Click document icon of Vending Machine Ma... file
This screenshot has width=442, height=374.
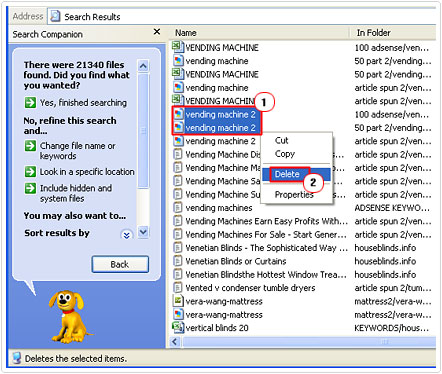click(178, 167)
